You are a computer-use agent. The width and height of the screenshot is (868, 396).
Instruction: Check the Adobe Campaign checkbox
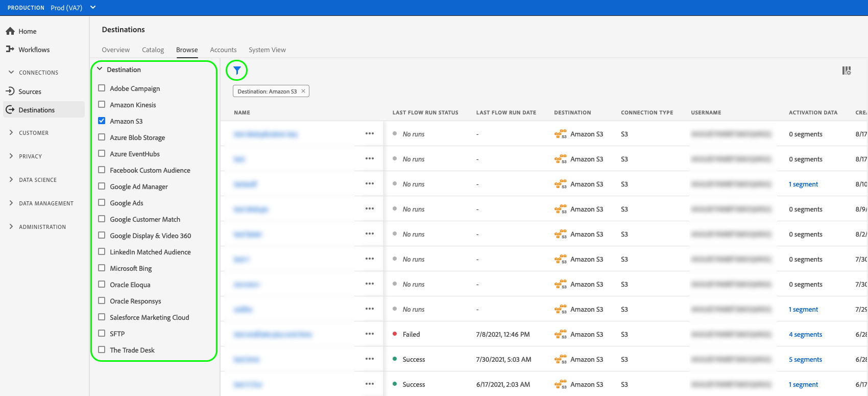click(102, 88)
